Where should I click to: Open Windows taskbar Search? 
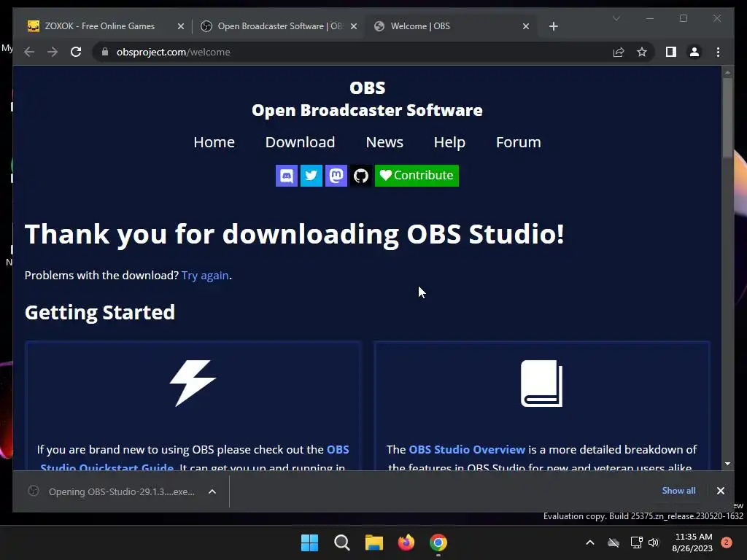(x=341, y=542)
